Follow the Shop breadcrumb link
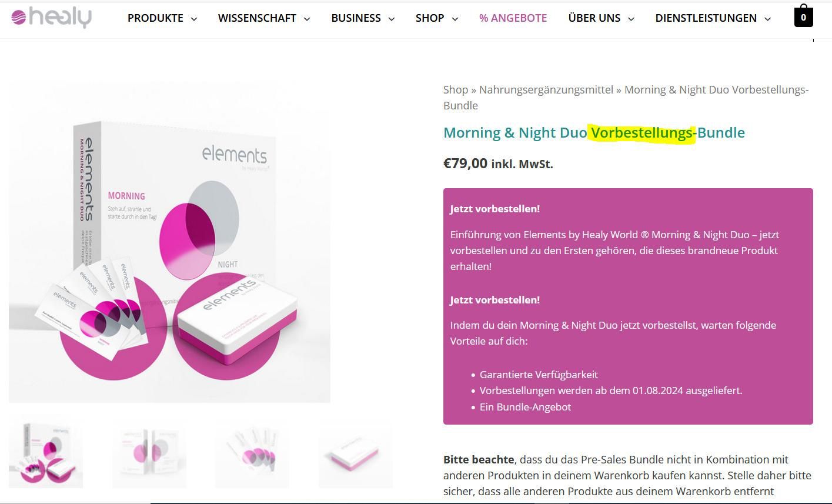Screen dimensions: 832x504 (456, 89)
